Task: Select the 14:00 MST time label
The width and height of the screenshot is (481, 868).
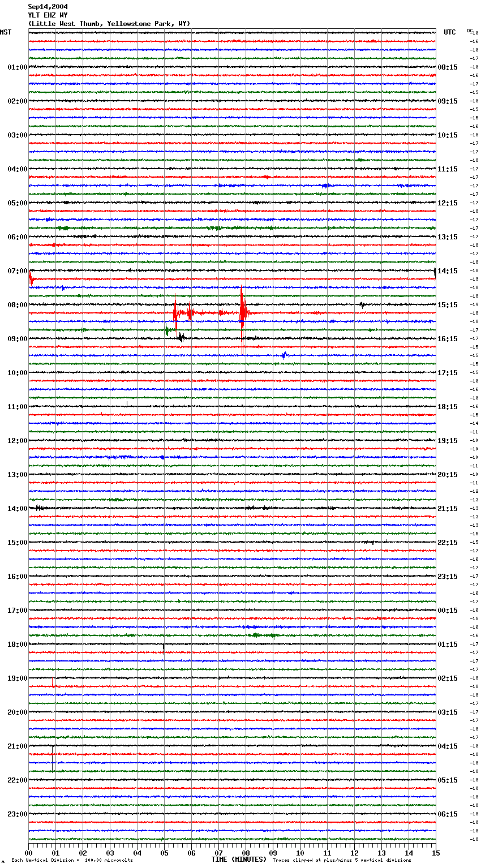Action: (18, 509)
